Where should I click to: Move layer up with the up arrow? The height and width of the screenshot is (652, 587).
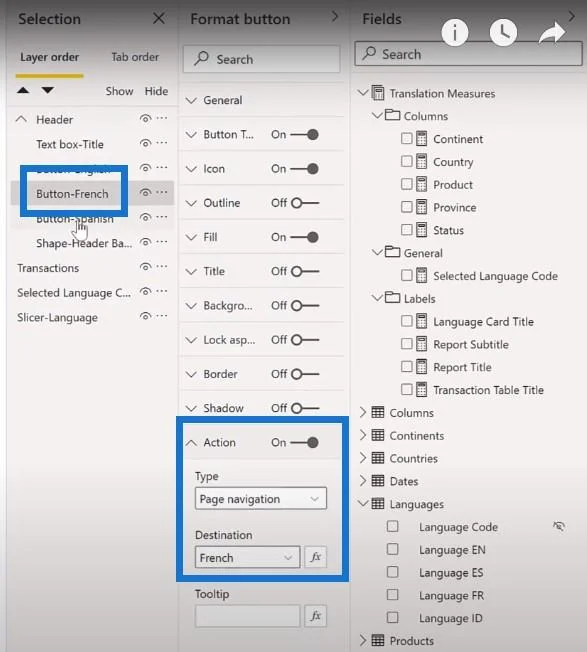click(x=23, y=90)
